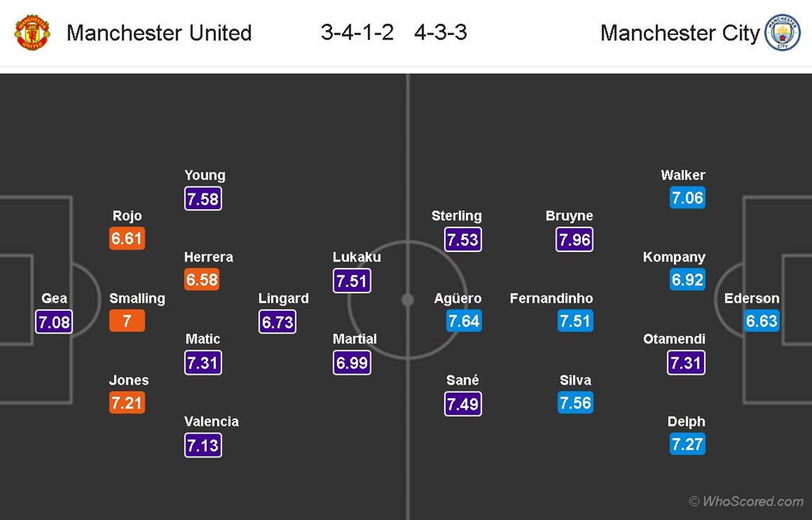Select the 4-3-3 formation label
The width and height of the screenshot is (812, 520).
440,32
